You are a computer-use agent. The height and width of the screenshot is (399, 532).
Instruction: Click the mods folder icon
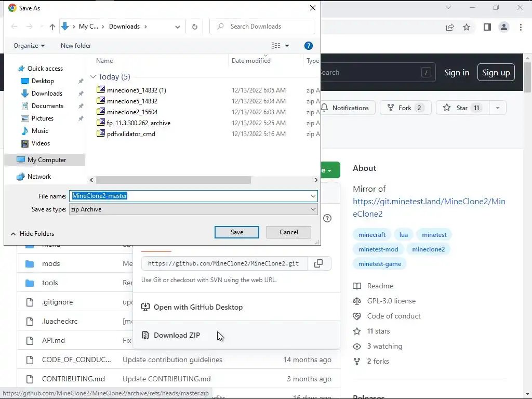coord(30,263)
